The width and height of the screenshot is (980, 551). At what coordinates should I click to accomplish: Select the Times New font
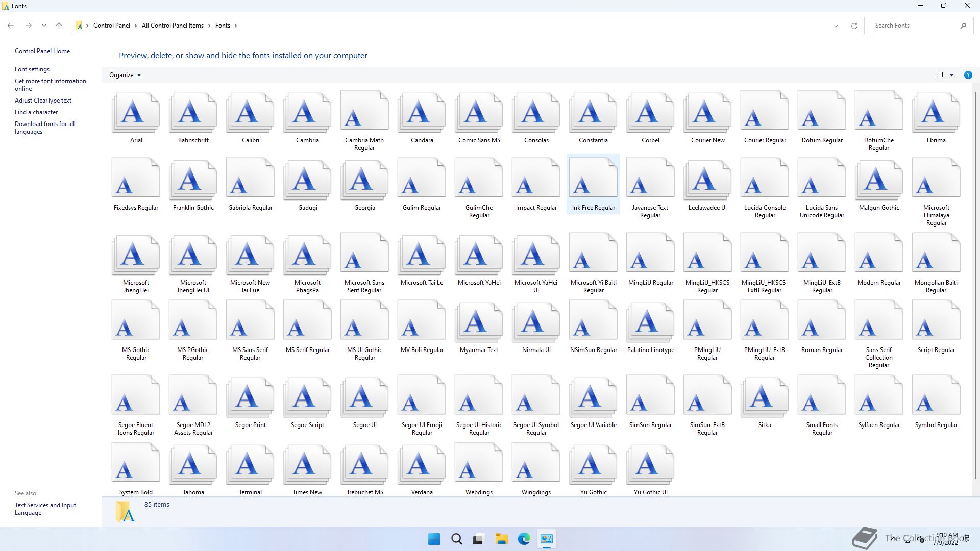pyautogui.click(x=307, y=470)
